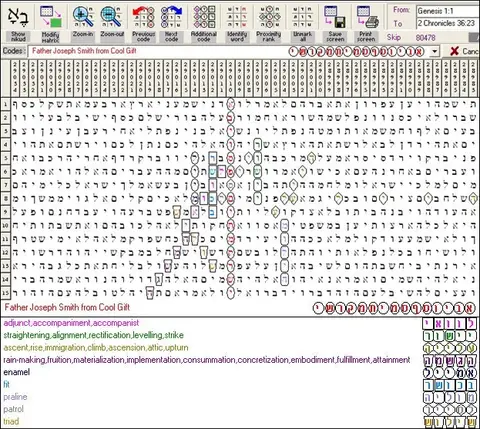The width and height of the screenshot is (480, 429).
Task: Select the 'triad' result line
Action: coord(11,421)
